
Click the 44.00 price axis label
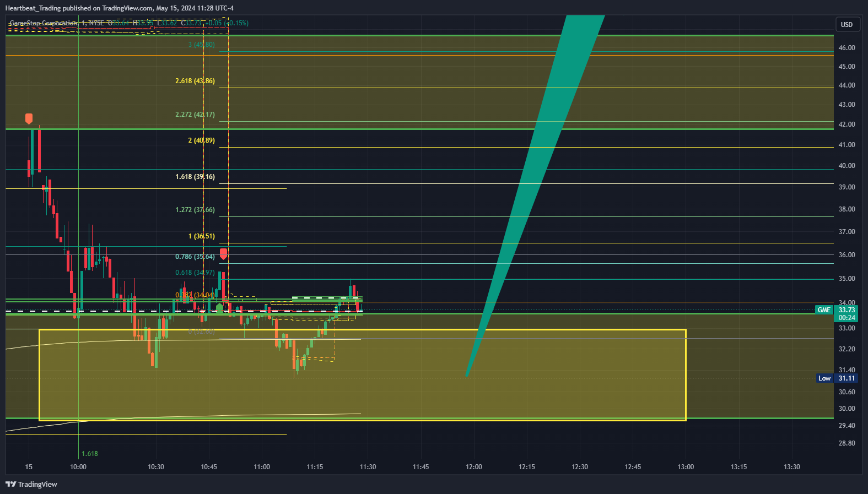click(847, 85)
